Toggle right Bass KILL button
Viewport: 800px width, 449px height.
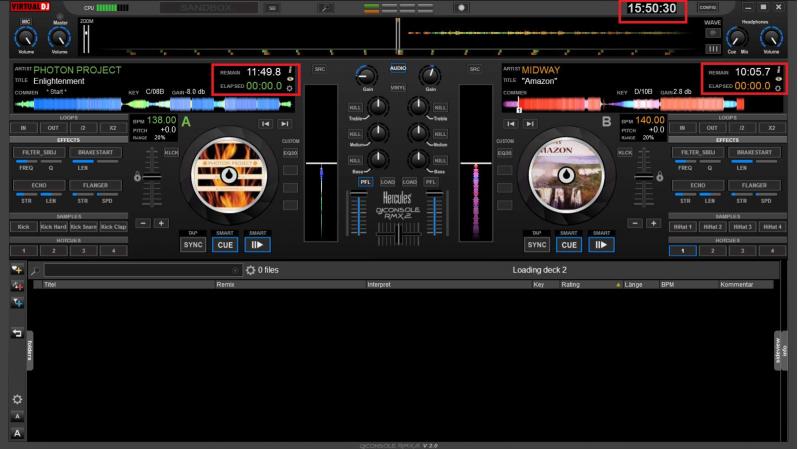(440, 160)
